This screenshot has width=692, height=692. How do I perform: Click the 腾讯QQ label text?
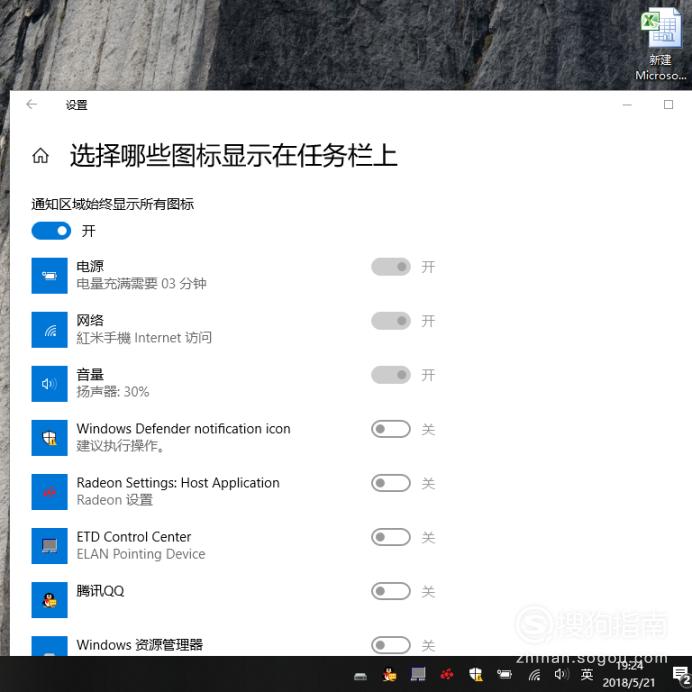(100, 591)
